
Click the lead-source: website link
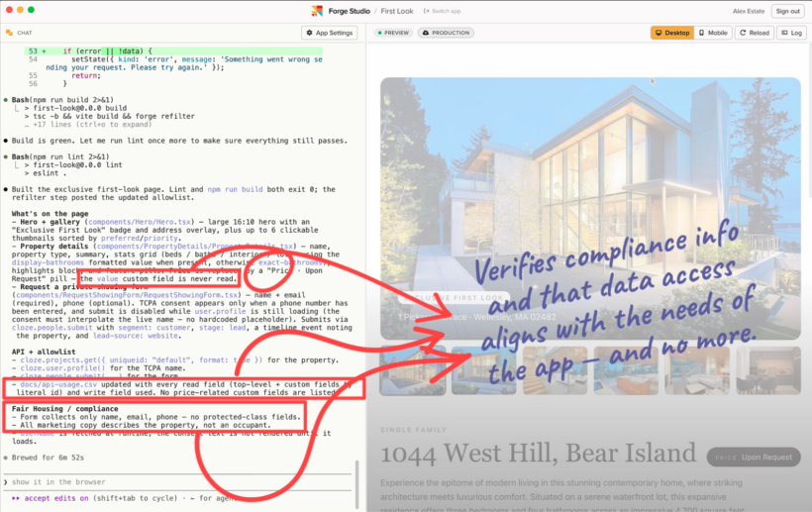[136, 336]
